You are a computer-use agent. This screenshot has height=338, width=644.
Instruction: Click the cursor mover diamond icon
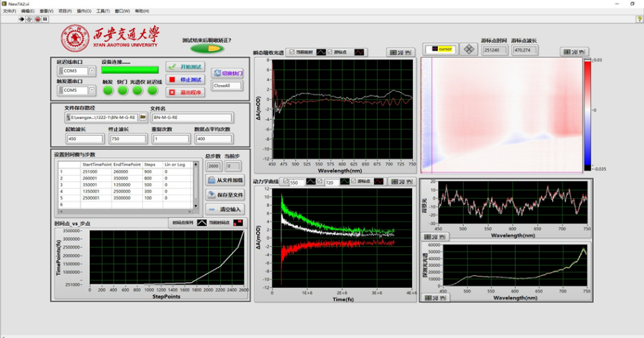(x=469, y=49)
